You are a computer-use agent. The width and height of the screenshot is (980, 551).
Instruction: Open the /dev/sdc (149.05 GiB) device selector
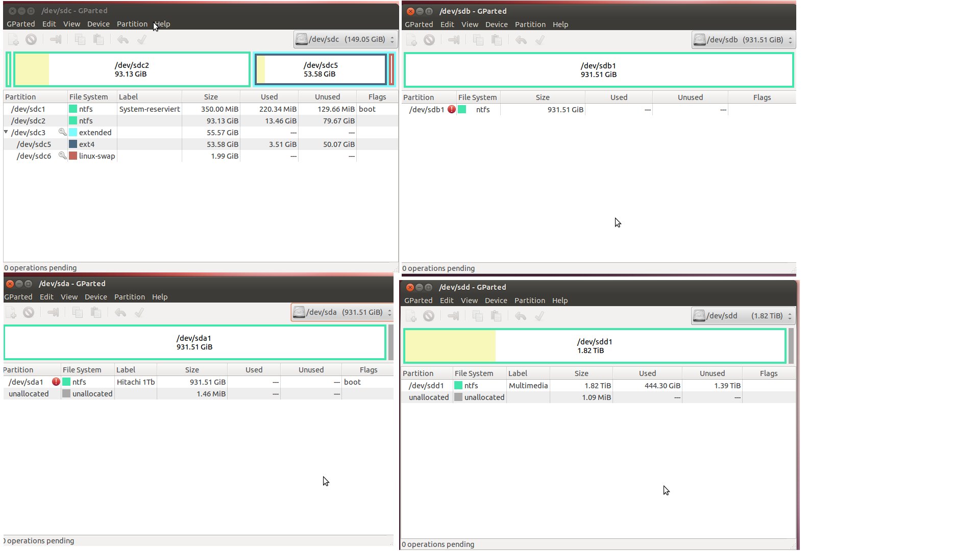[x=346, y=39]
